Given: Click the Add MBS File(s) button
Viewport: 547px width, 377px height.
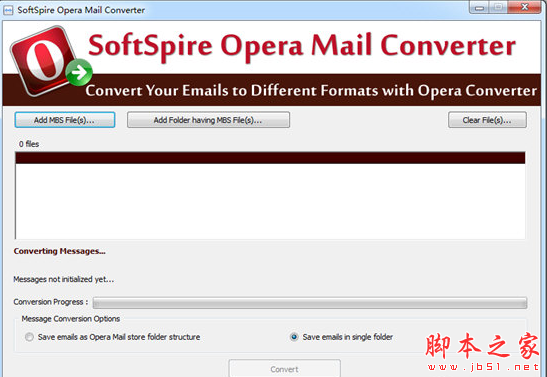Looking at the screenshot, I should 65,120.
